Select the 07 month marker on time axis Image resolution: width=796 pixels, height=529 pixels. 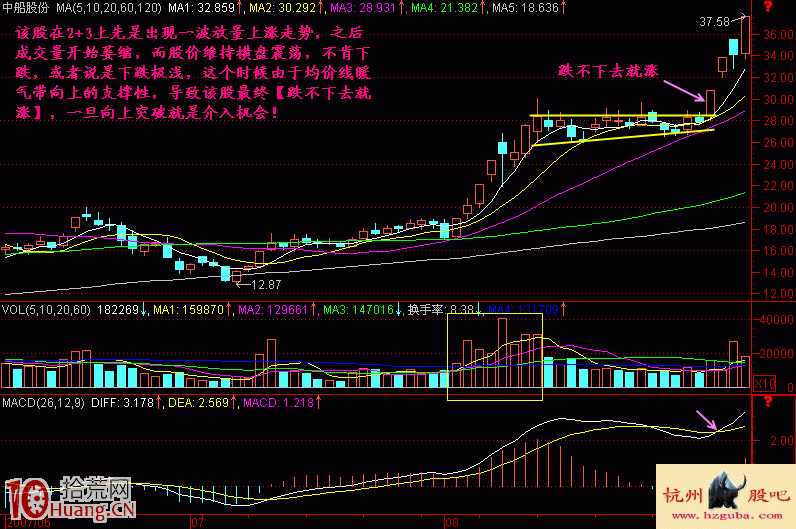tap(197, 522)
